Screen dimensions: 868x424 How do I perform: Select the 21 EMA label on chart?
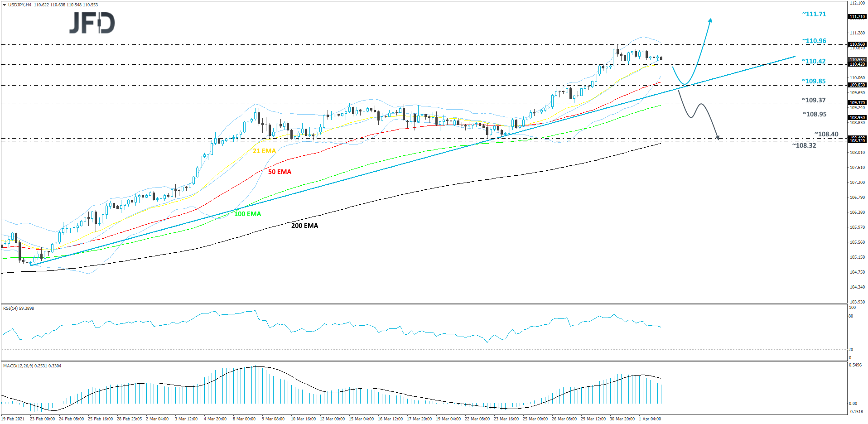tap(264, 150)
